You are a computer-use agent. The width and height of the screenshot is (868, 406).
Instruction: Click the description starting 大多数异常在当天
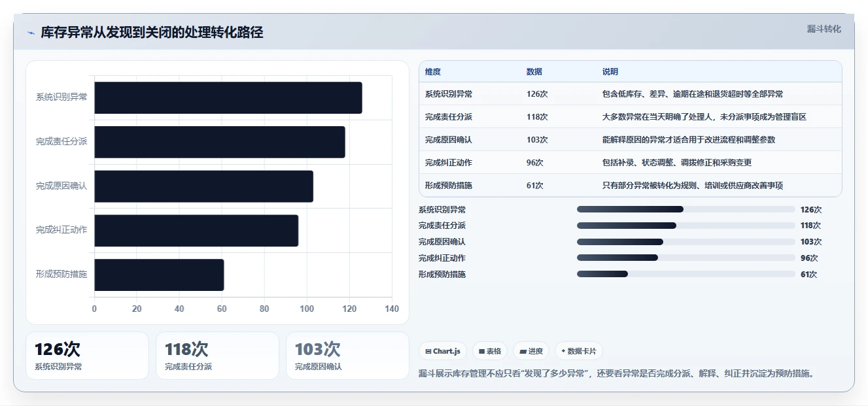click(x=704, y=117)
